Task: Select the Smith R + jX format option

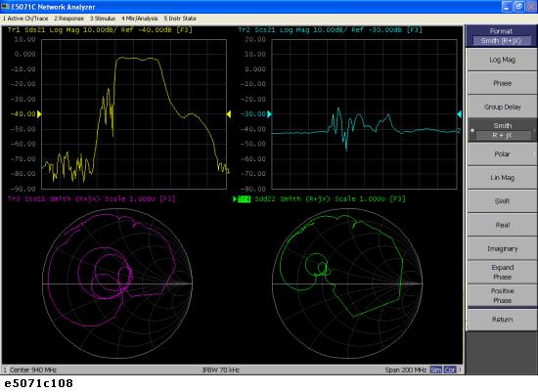Action: pos(502,130)
